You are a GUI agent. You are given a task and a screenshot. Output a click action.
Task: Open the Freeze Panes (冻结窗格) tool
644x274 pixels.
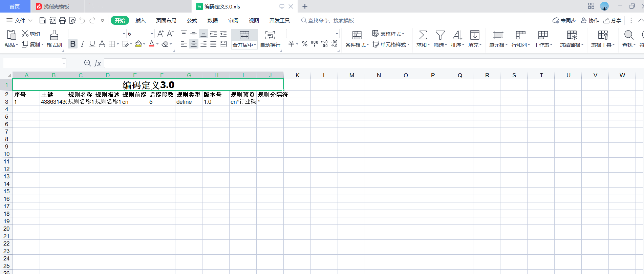click(572, 39)
